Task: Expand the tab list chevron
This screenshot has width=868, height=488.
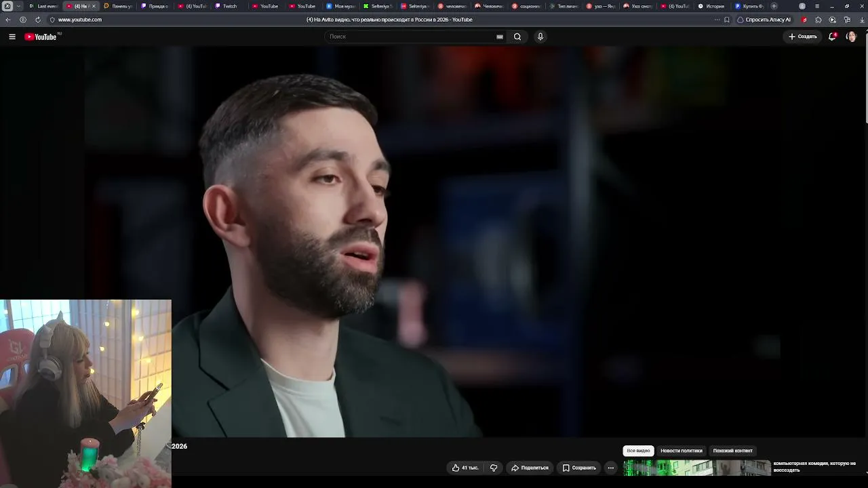Action: 18,6
